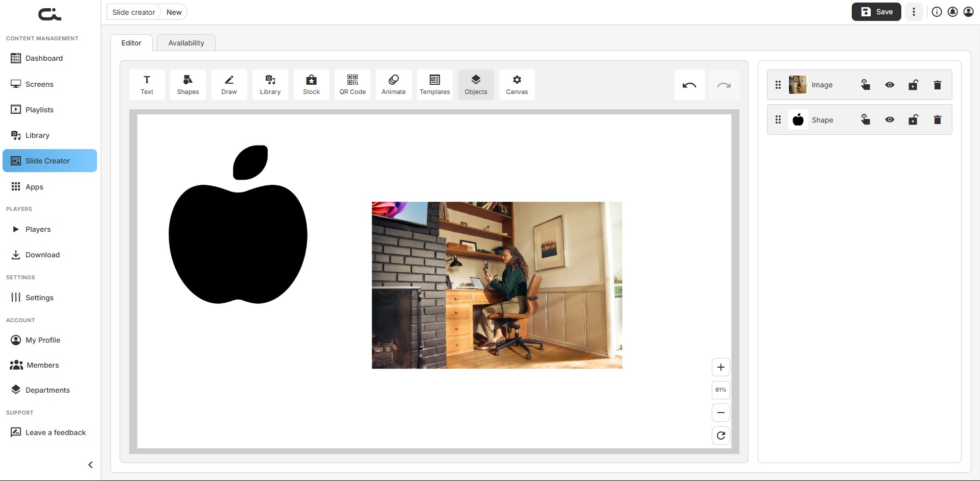Delete the Shape layer
This screenshot has width=980, height=481.
coord(937,120)
